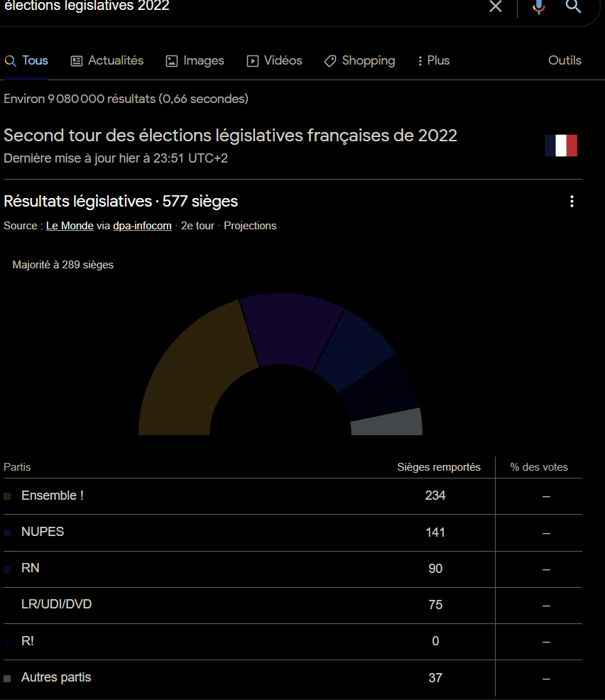Open the Vidéos results tab
Viewport: 605px width, 700px height.
(274, 61)
